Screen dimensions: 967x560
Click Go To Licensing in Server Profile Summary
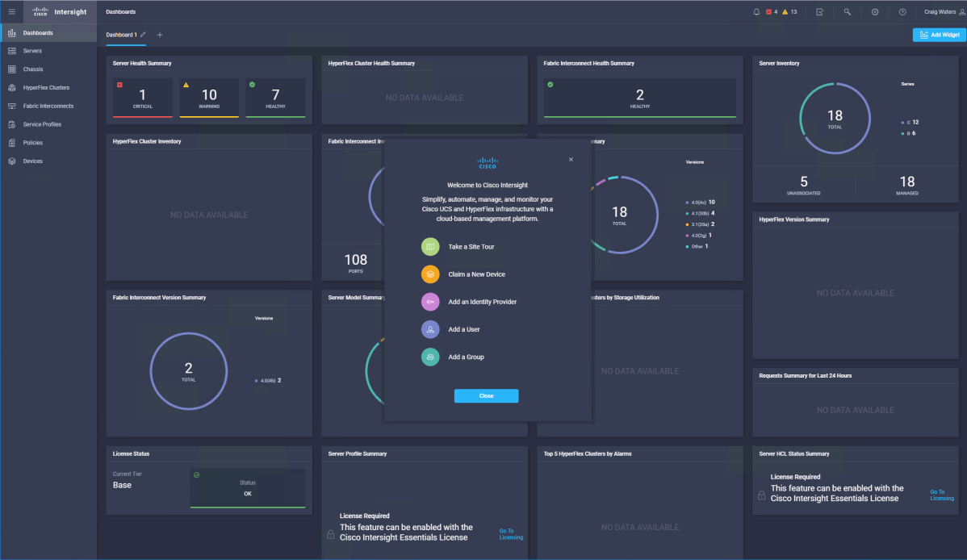[x=511, y=533]
